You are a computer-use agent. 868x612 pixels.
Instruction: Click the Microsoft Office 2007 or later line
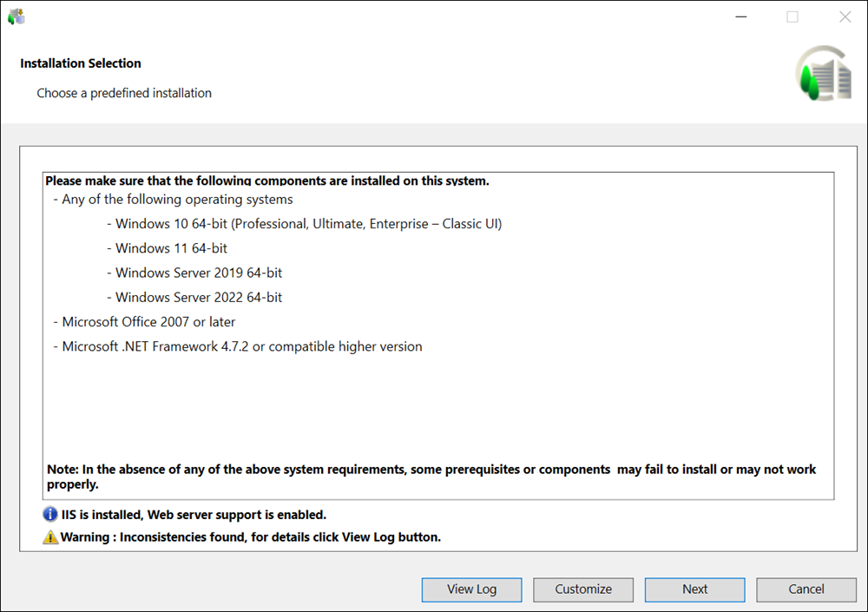[x=148, y=322]
